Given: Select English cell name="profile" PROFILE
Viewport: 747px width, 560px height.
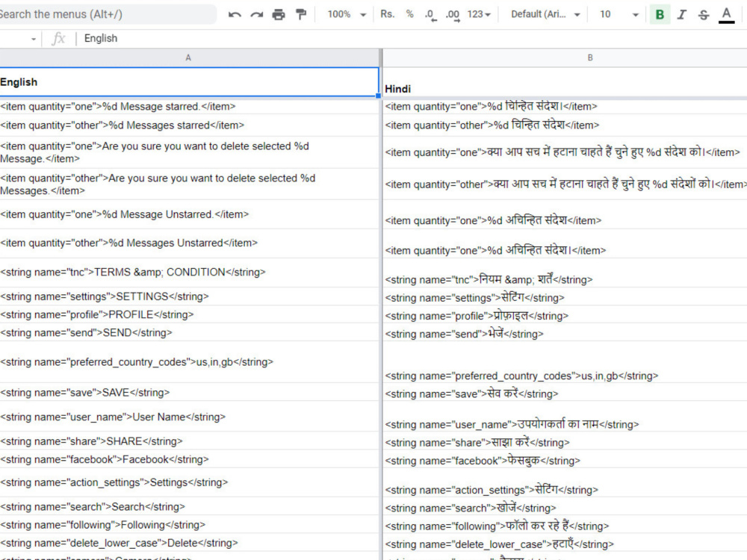Looking at the screenshot, I should tap(189, 314).
